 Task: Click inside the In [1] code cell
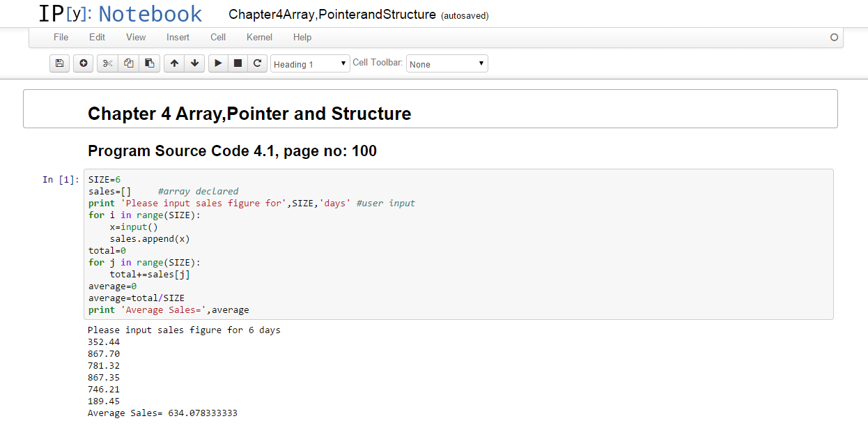coord(458,244)
